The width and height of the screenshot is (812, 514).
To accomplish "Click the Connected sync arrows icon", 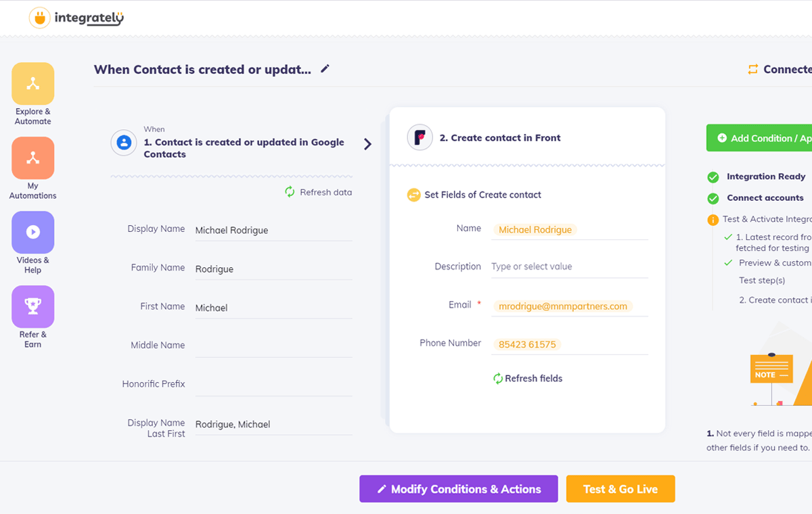I will pos(753,68).
